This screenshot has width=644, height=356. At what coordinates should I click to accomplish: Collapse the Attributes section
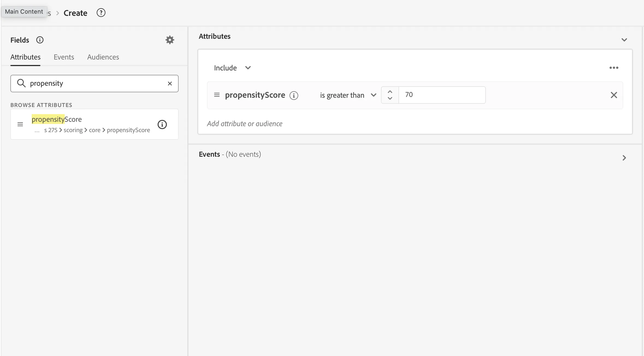click(624, 40)
